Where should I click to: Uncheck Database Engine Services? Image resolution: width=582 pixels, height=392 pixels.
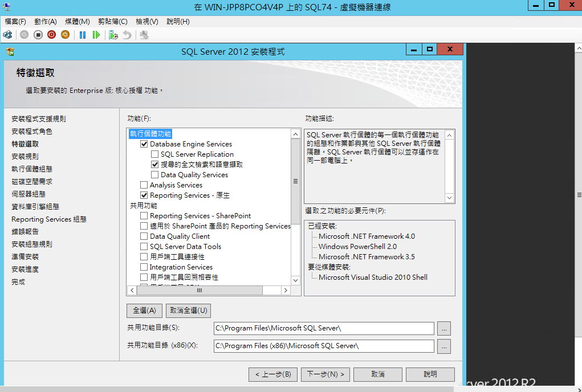[x=144, y=144]
